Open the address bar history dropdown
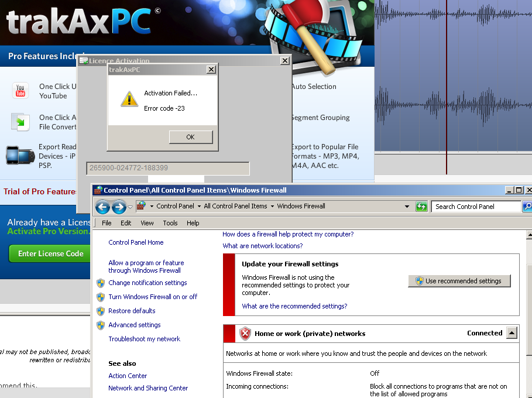 pos(407,207)
